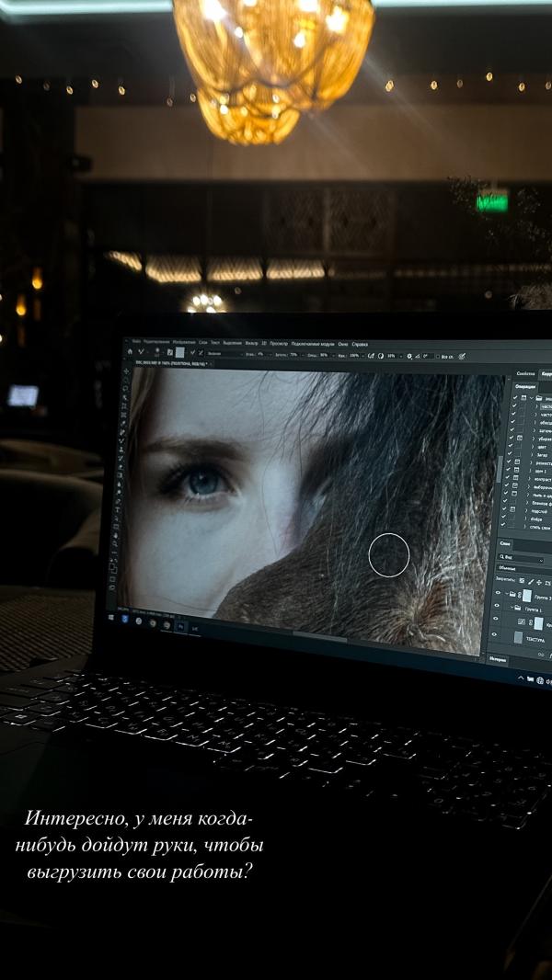Viewport: 552px width, 980px height.
Task: Open the Фильтр menu
Action: pyautogui.click(x=251, y=343)
